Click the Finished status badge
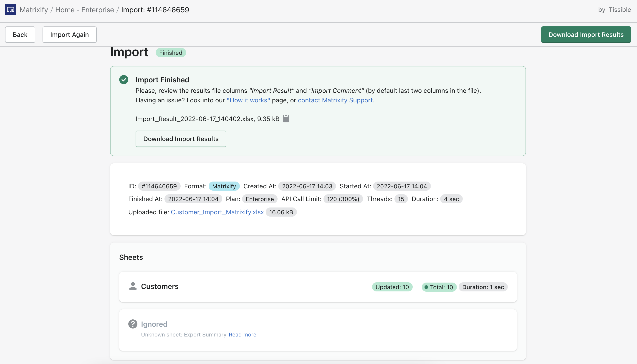Image resolution: width=637 pixels, height=364 pixels. click(x=170, y=53)
